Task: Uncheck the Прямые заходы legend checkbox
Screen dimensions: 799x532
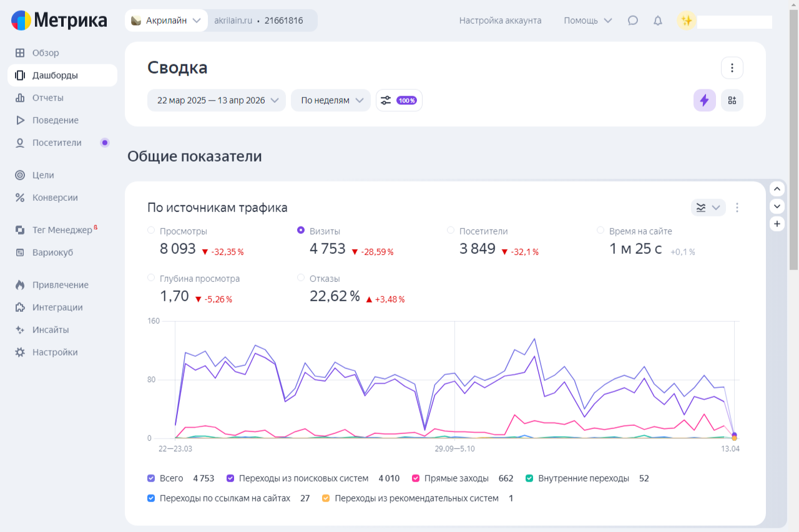Action: tap(416, 478)
